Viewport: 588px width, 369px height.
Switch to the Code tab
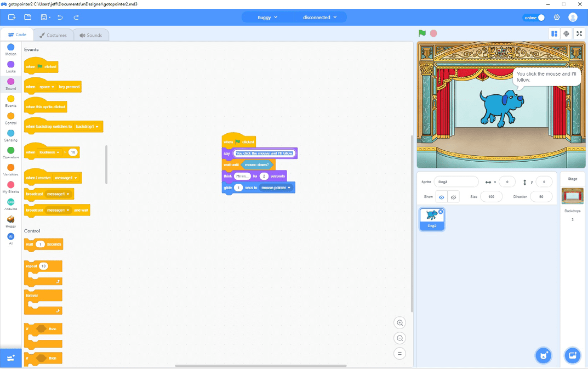tap(17, 35)
